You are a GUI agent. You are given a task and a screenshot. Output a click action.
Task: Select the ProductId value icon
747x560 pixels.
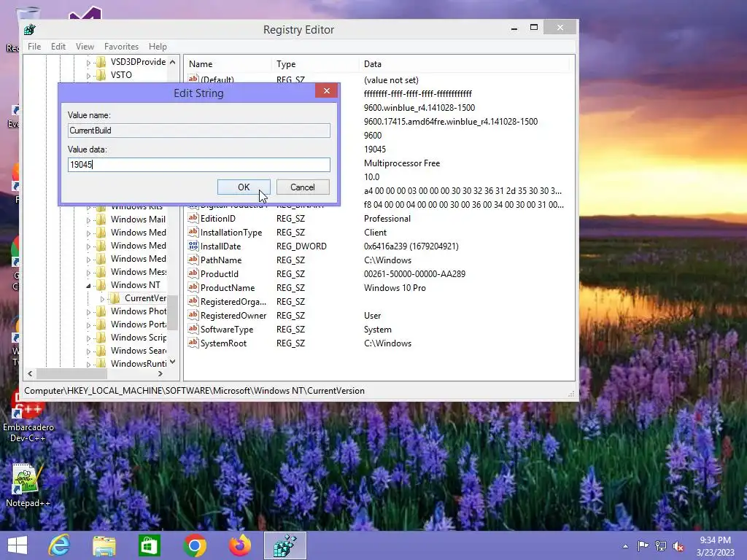193,274
